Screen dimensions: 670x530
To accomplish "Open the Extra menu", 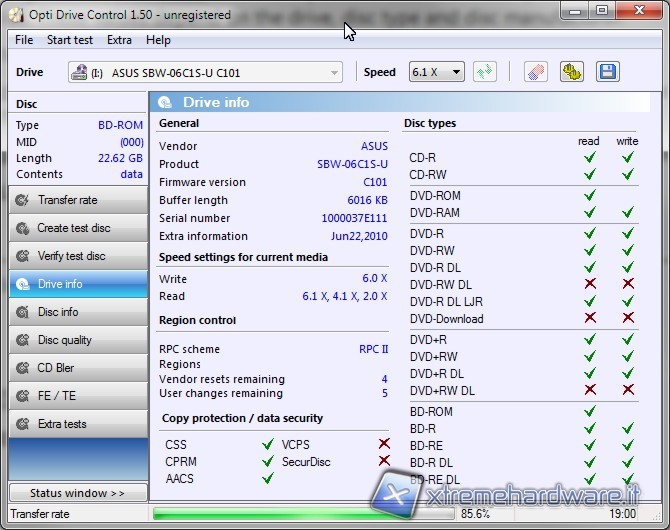I will (x=119, y=40).
